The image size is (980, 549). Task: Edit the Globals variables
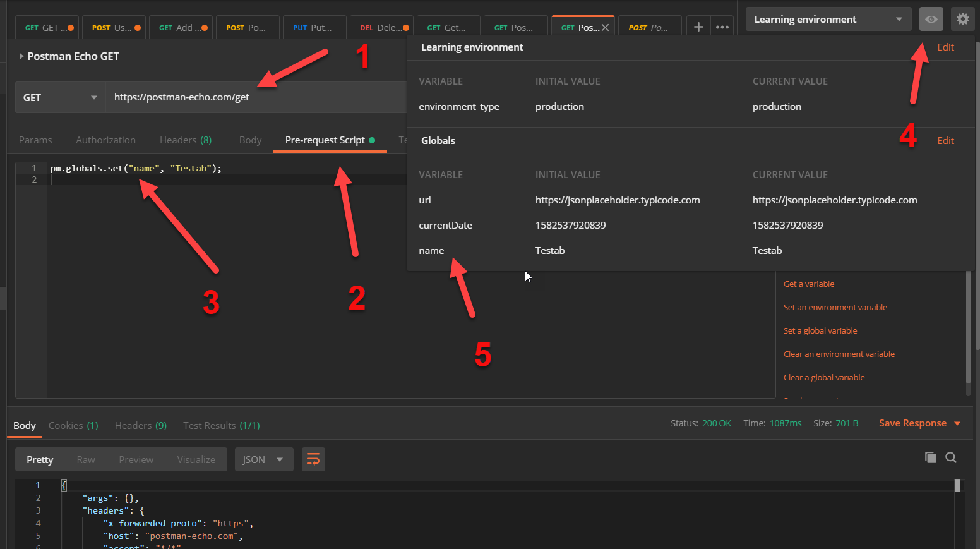945,140
